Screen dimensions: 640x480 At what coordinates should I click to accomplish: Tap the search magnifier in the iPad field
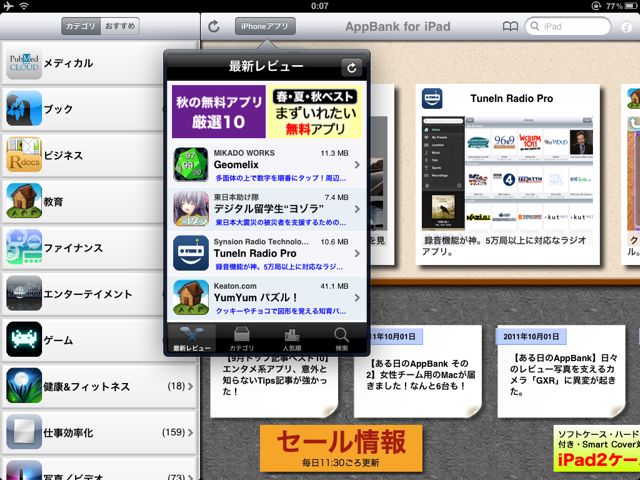coord(535,27)
